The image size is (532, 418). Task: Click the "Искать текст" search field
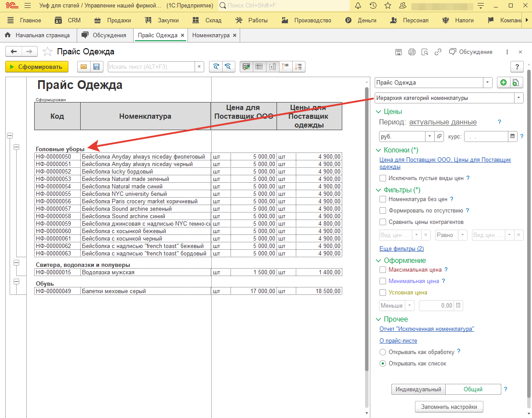coord(151,67)
